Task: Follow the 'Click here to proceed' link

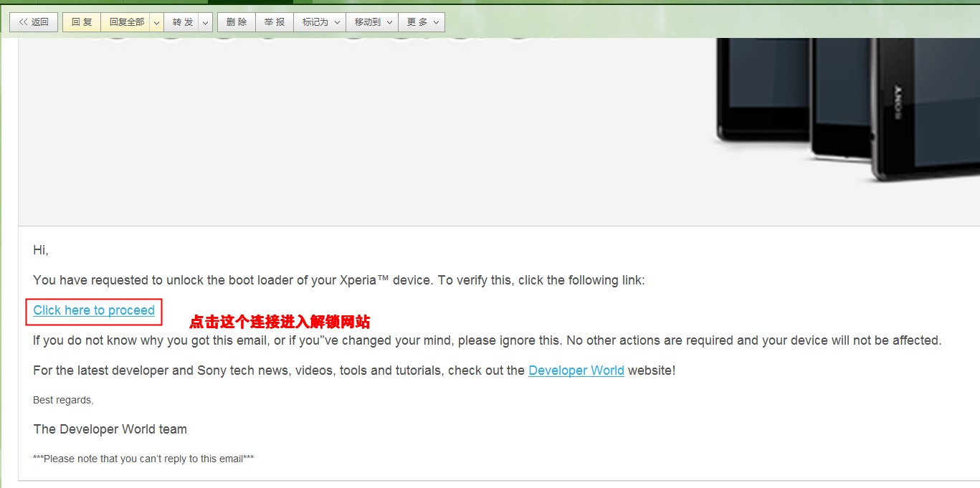Action: click(x=94, y=310)
